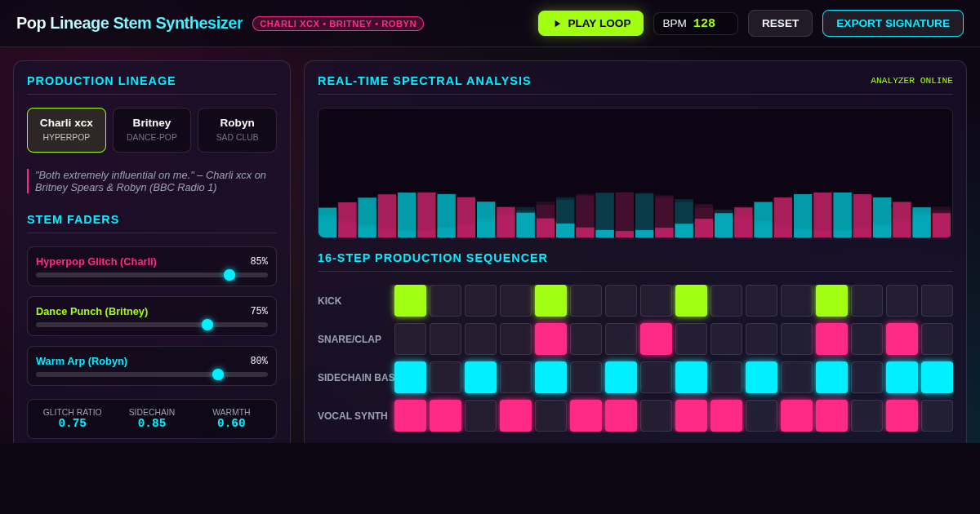Image resolution: width=980 pixels, height=514 pixels.
Task: Enable Kick step 16 in the sequencer
Action: pos(937,300)
